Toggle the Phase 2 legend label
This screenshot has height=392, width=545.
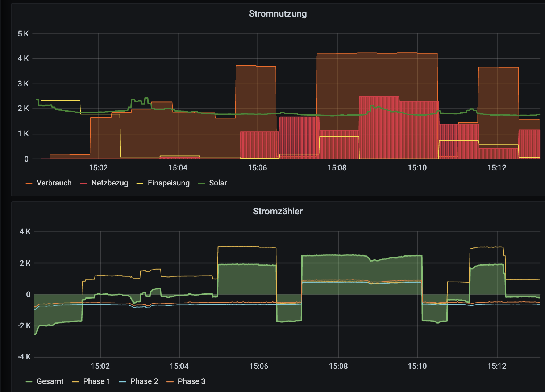[x=144, y=381]
